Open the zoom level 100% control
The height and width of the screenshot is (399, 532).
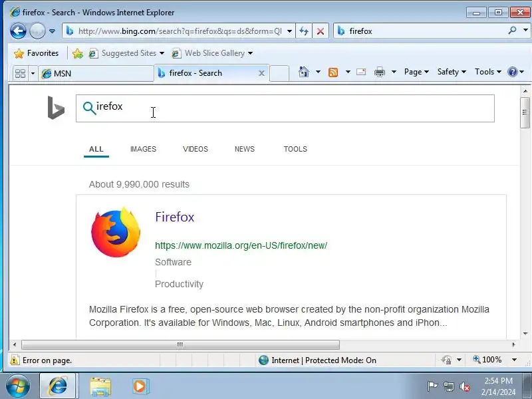487,360
